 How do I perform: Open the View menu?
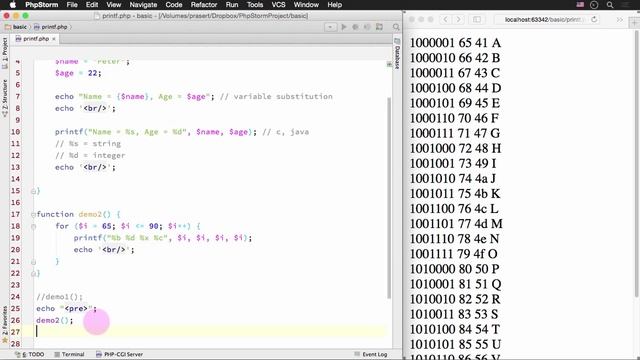[x=113, y=5]
